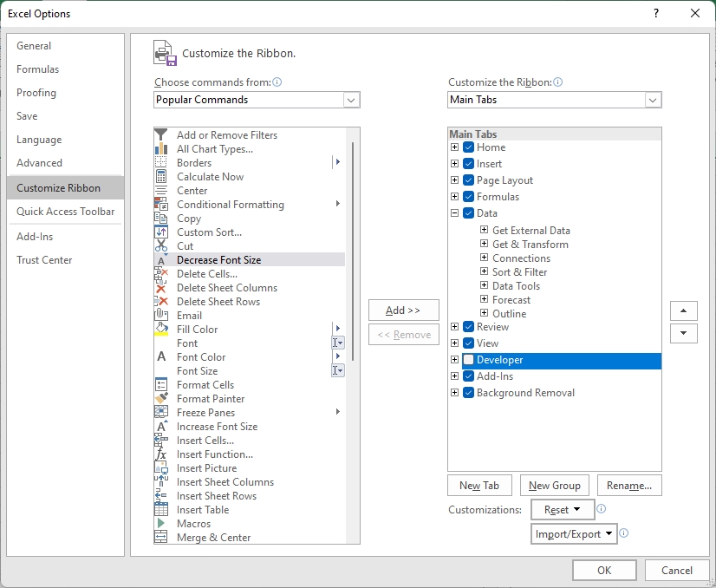Uncheck the Data tab checkbox

tap(468, 212)
